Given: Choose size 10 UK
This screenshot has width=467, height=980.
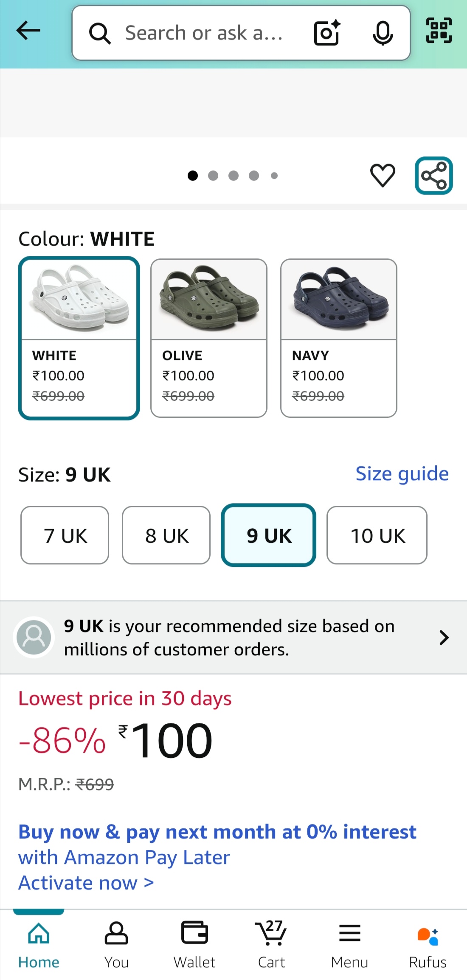Looking at the screenshot, I should click(x=377, y=535).
